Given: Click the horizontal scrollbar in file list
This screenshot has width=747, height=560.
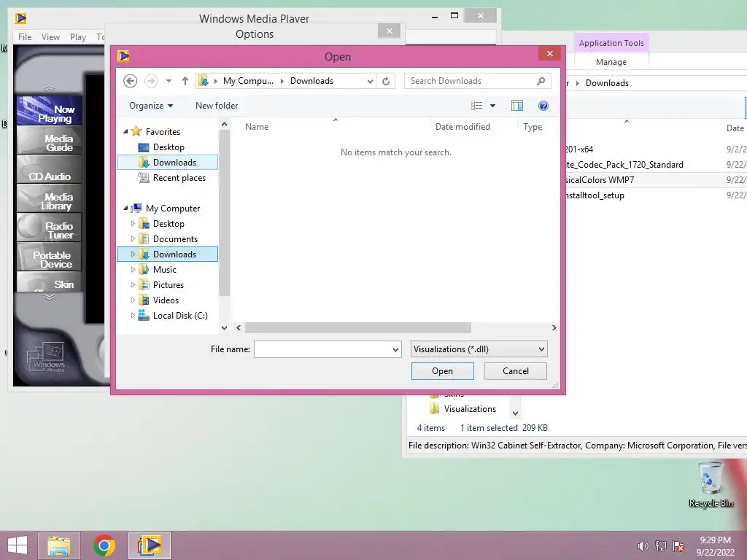Looking at the screenshot, I should pyautogui.click(x=357, y=327).
